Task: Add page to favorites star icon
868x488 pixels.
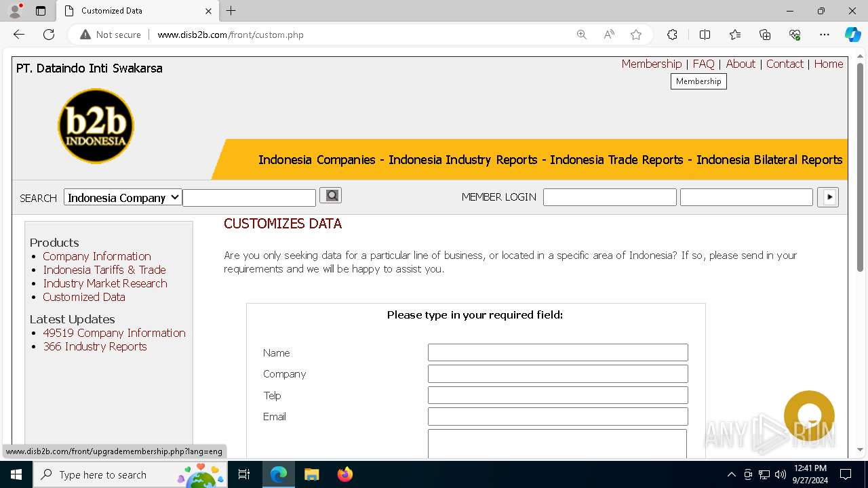Action: tap(636, 35)
